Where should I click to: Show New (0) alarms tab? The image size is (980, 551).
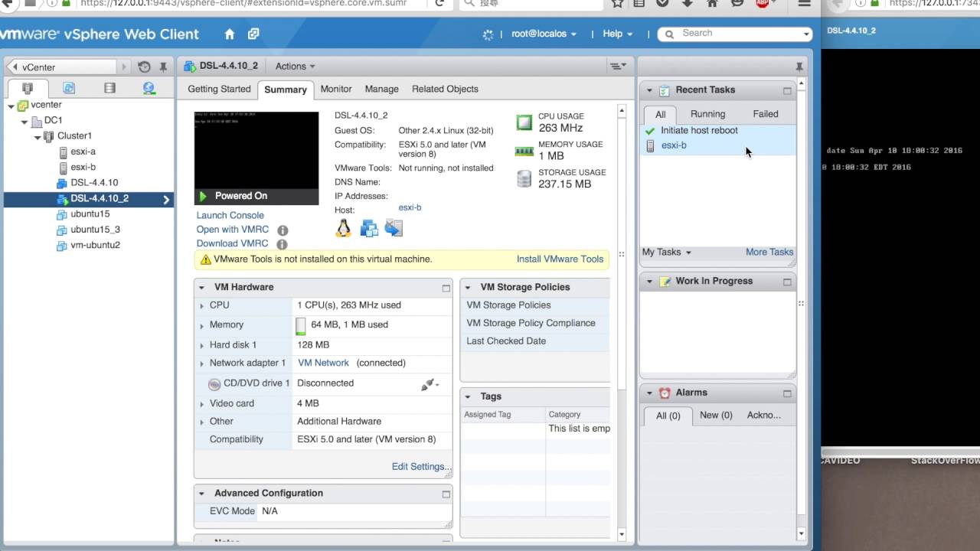pos(716,416)
